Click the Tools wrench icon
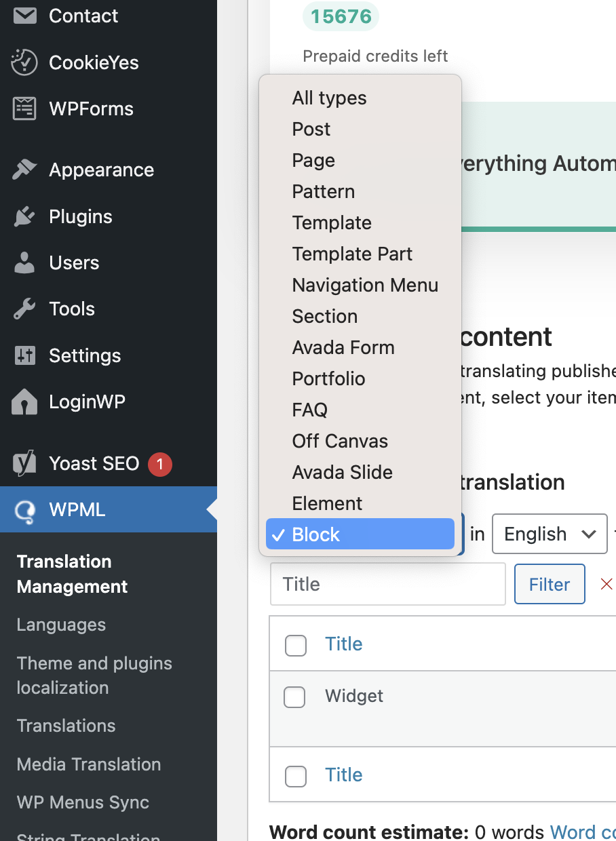The height and width of the screenshot is (841, 616). pyautogui.click(x=25, y=309)
